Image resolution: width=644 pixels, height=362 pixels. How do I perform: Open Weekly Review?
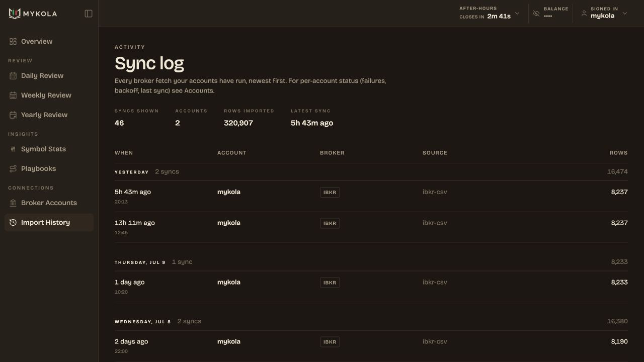[x=49, y=95]
